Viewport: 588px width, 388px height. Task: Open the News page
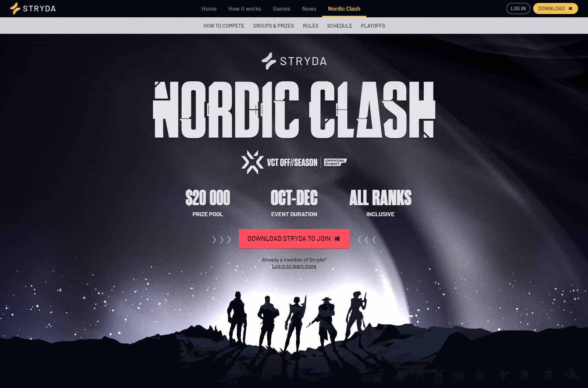point(309,8)
